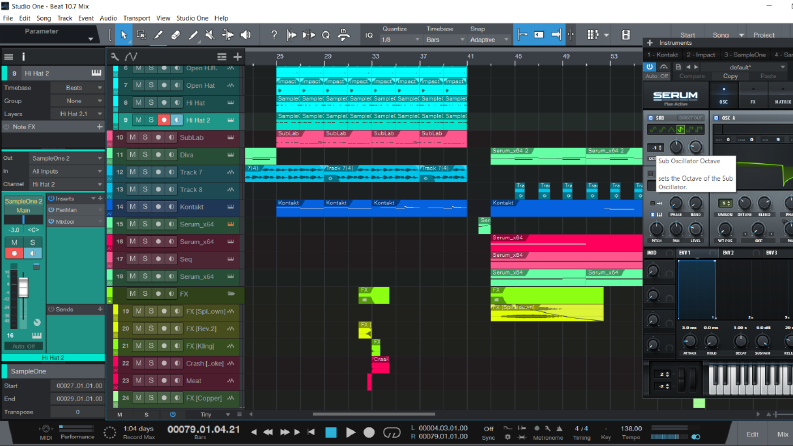Show automation curve icon above track list
The image size is (793, 446).
point(131,57)
